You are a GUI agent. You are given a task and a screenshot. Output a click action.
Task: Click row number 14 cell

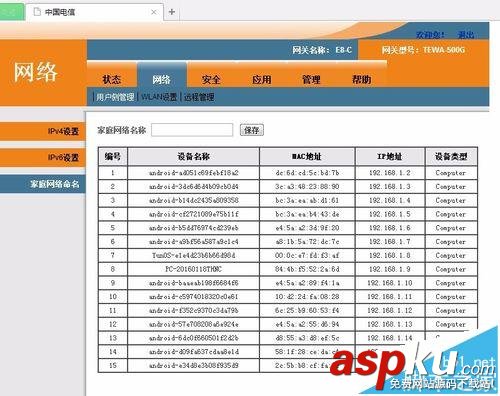point(113,352)
